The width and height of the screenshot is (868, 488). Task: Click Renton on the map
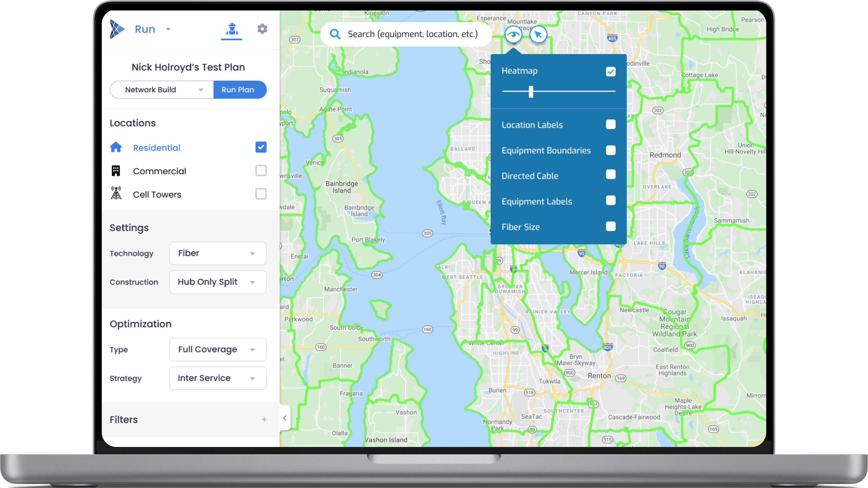coord(599,376)
